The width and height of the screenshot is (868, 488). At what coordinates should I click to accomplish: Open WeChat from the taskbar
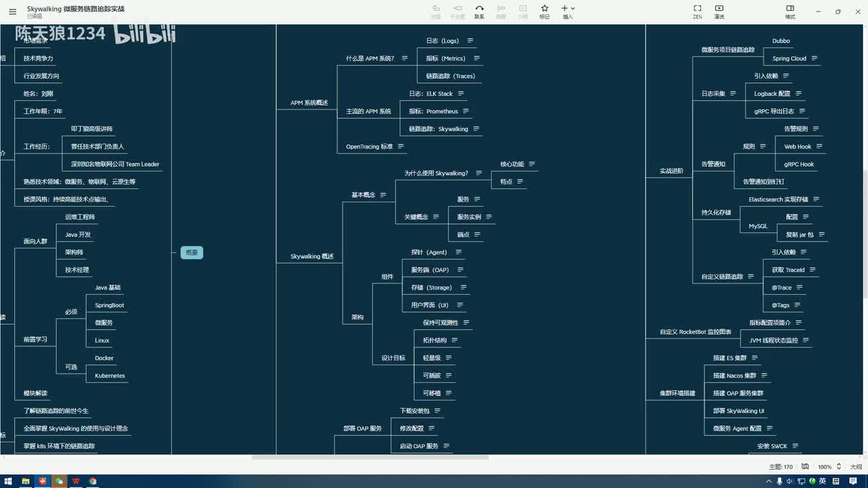(60, 481)
